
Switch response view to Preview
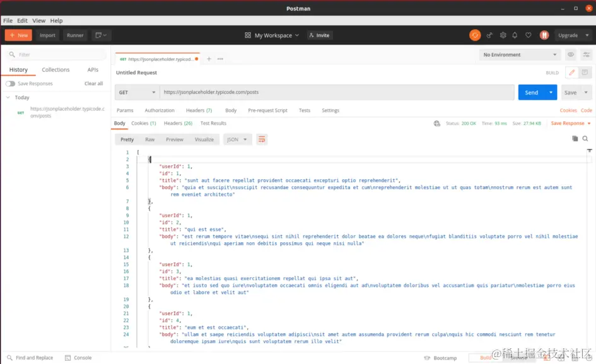pyautogui.click(x=175, y=139)
